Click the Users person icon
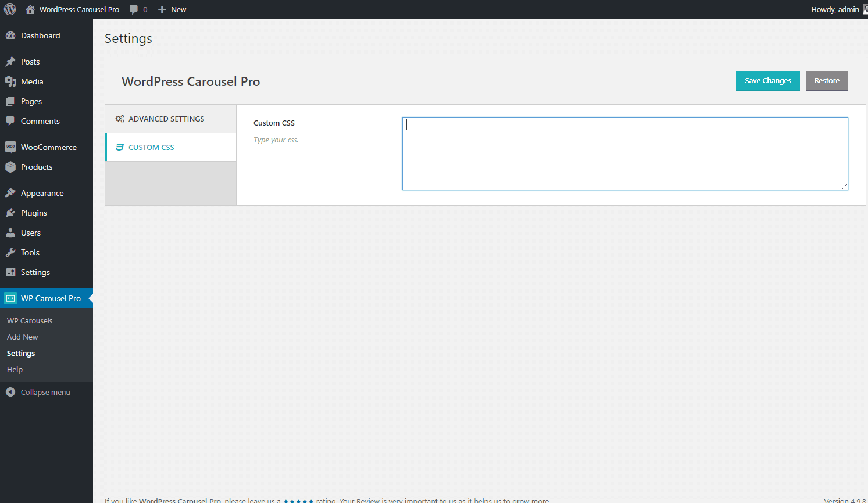Image resolution: width=868 pixels, height=503 pixels. click(10, 233)
